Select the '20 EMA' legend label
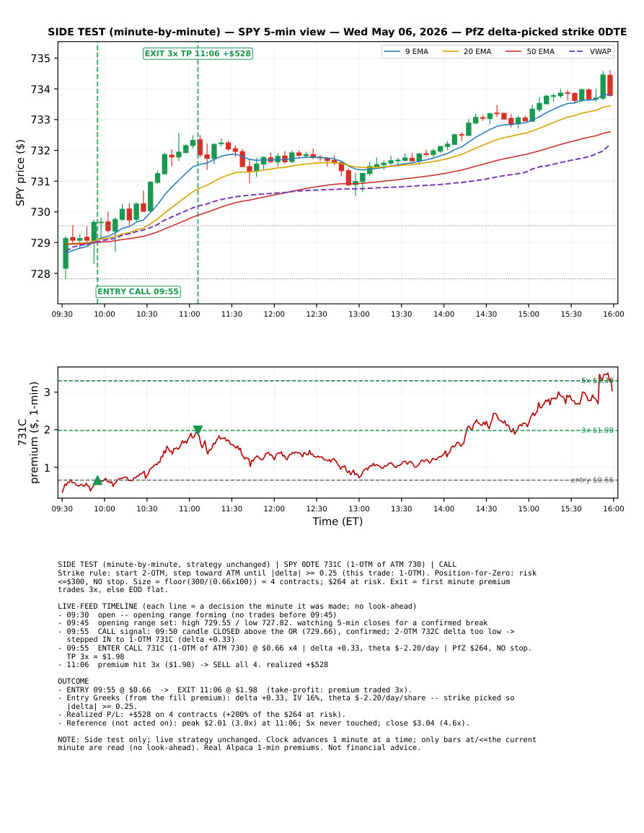Viewport: 644px width, 833px height. (477, 51)
